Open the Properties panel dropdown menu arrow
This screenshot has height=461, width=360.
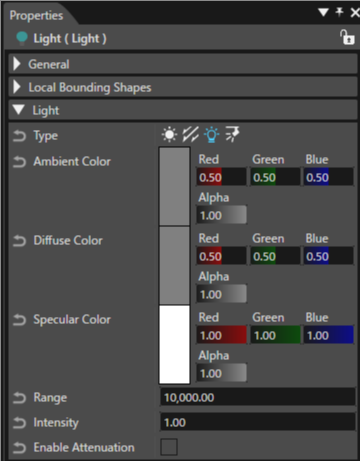coord(323,13)
